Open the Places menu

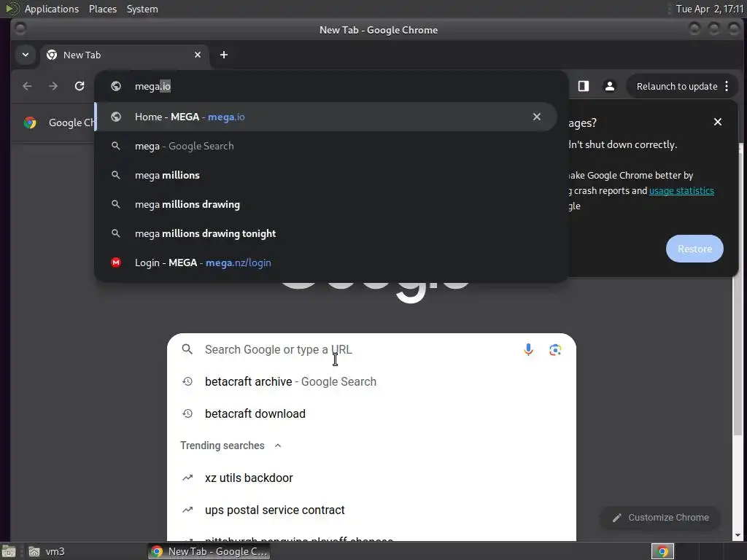tap(103, 9)
